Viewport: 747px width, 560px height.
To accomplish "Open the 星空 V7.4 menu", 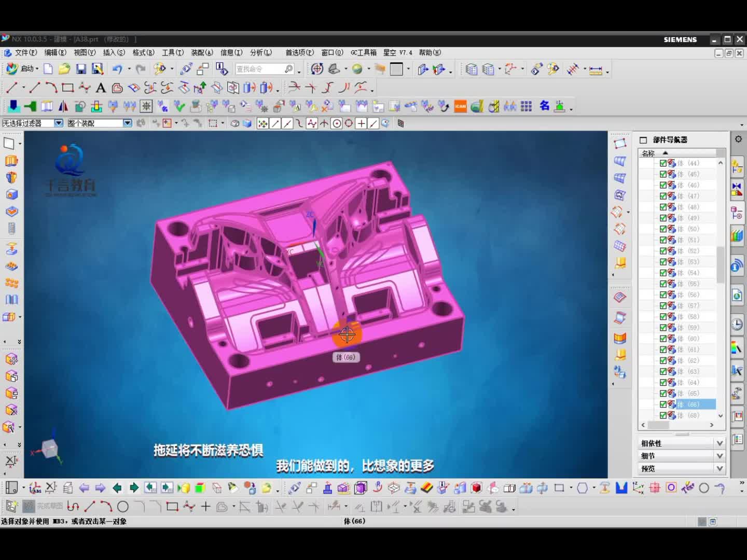I will pos(398,52).
